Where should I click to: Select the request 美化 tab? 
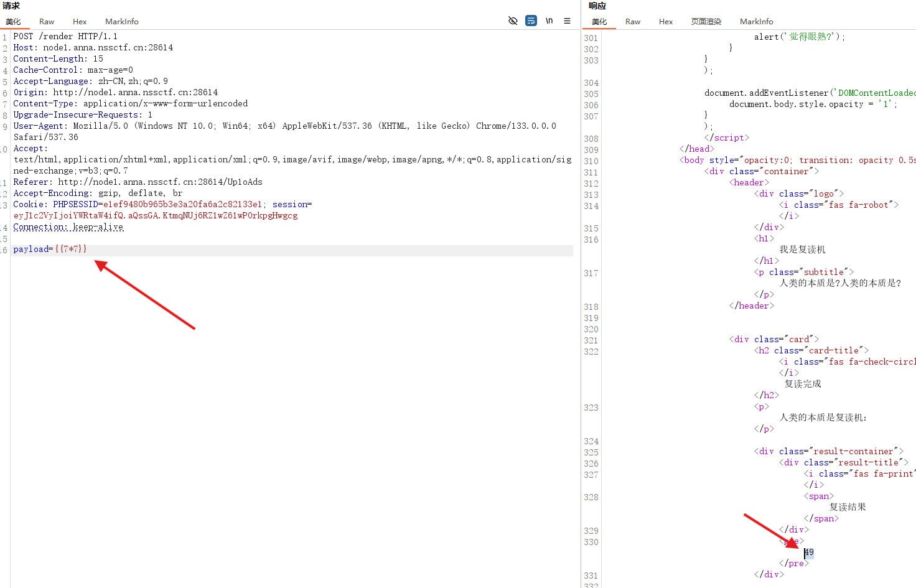(x=14, y=21)
